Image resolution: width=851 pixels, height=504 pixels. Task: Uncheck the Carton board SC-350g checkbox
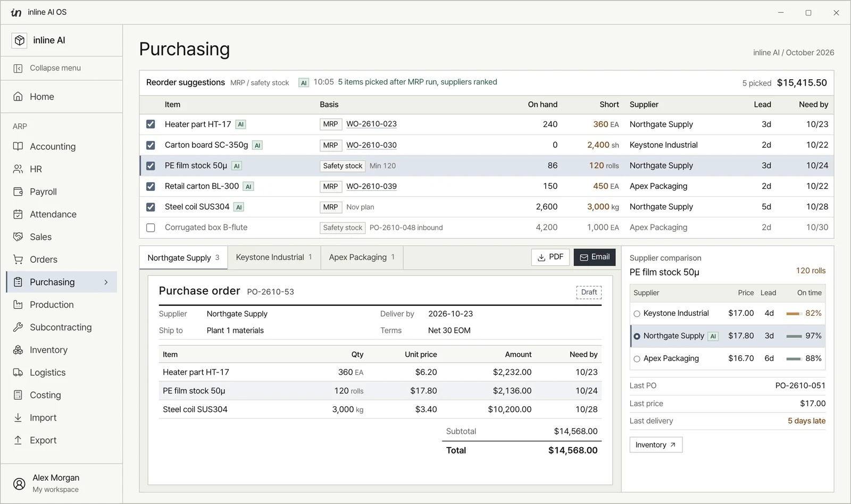(151, 145)
